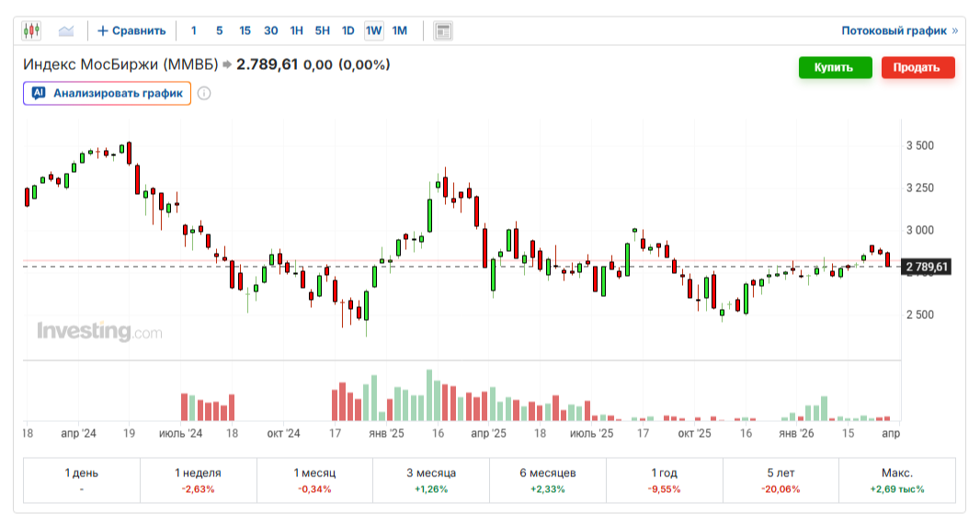Click the AI badge icon on analyze button

[x=39, y=93]
